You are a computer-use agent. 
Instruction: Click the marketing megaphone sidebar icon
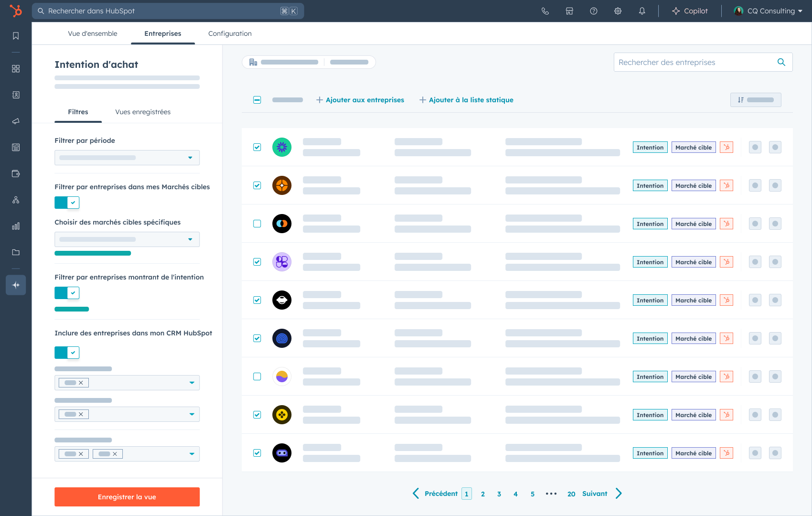16,121
